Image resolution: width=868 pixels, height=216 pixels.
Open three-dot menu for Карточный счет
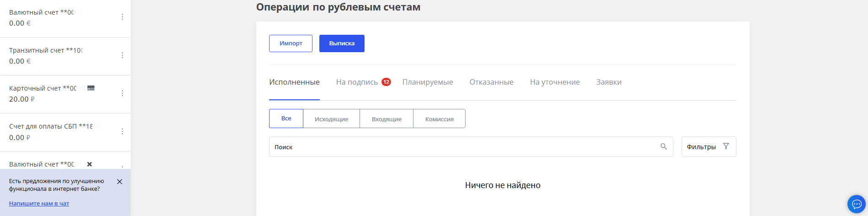122,93
